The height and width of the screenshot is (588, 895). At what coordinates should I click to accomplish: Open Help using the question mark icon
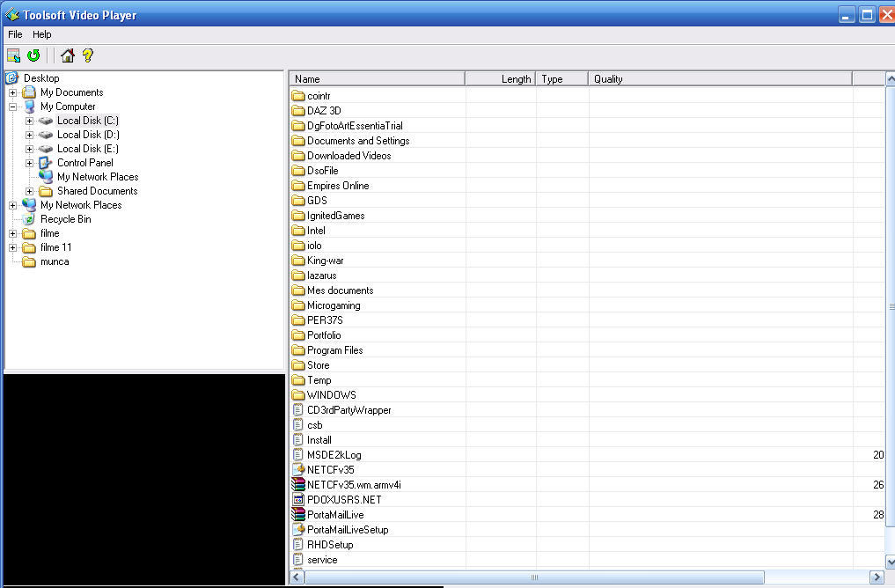[86, 55]
